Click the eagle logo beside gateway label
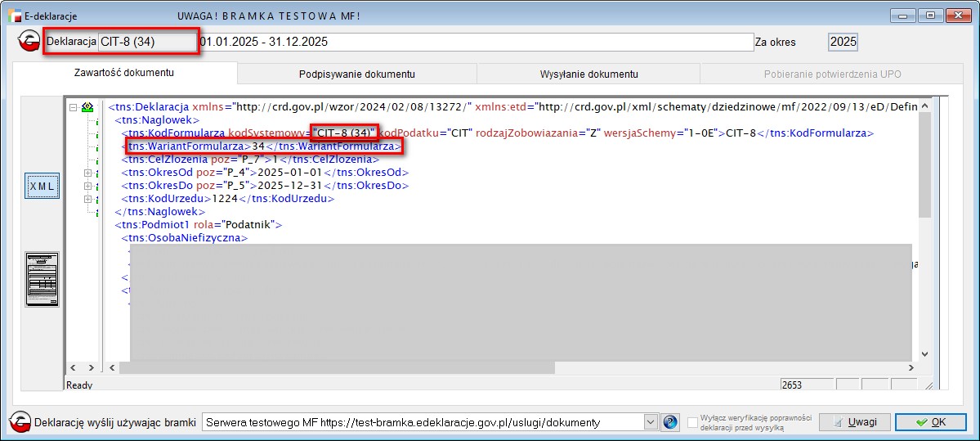 coord(20,422)
